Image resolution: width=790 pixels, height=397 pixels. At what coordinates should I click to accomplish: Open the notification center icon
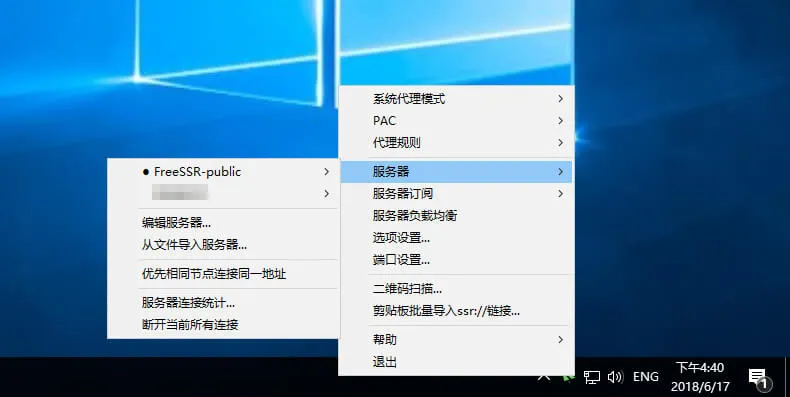tap(759, 378)
